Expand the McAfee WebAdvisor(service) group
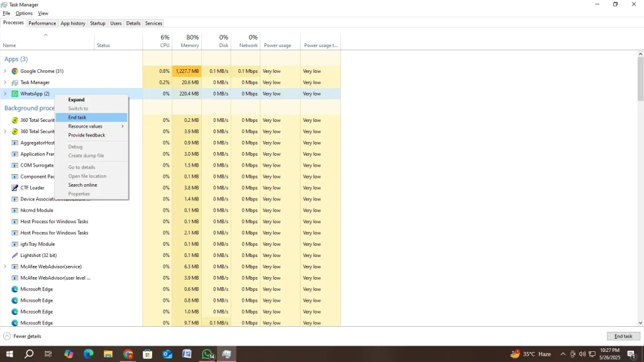Screen dimensions: 644x362 pyautogui.click(x=5, y=266)
